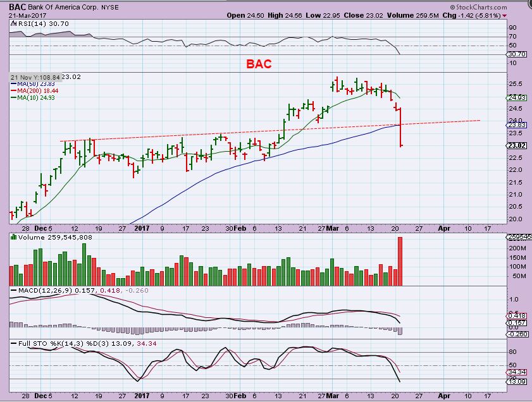Click the boxed 30.70 RSI axis tag
The width and height of the screenshot is (532, 402).
tap(517, 54)
